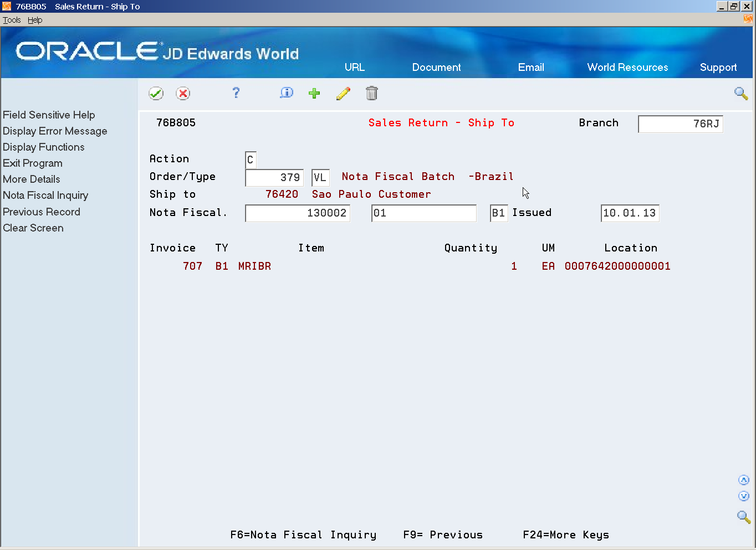The width and height of the screenshot is (756, 550).
Task: Click the information bubble icon
Action: (287, 93)
